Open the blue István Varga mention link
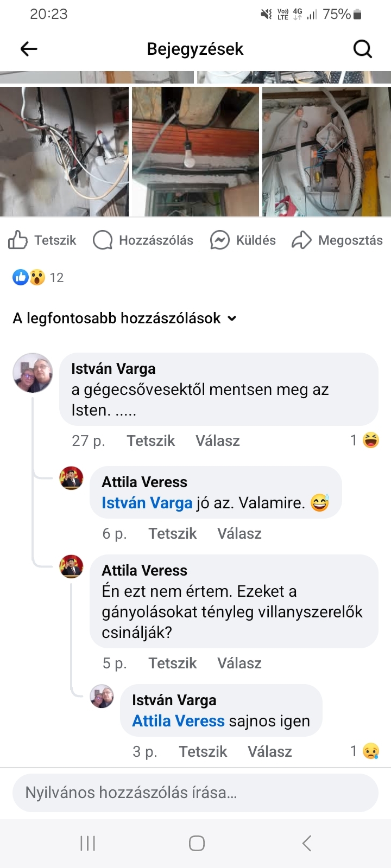 pos(147,503)
